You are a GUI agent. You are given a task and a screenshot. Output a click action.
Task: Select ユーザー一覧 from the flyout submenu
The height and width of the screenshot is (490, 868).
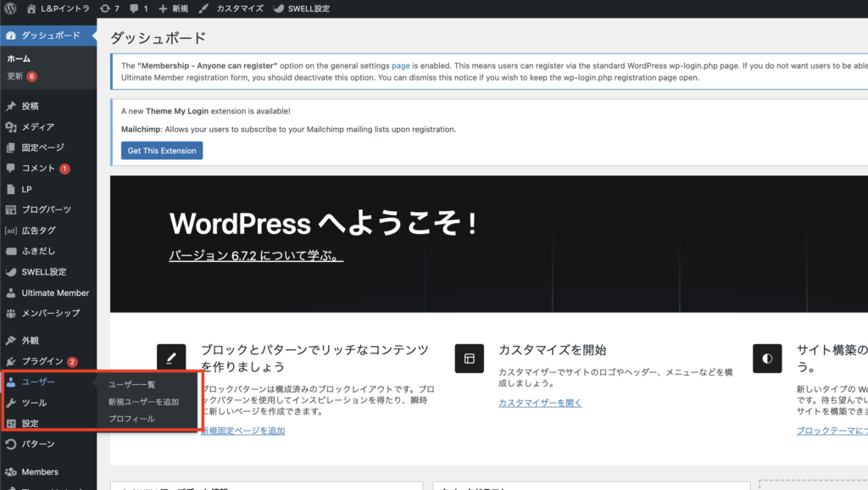[131, 385]
